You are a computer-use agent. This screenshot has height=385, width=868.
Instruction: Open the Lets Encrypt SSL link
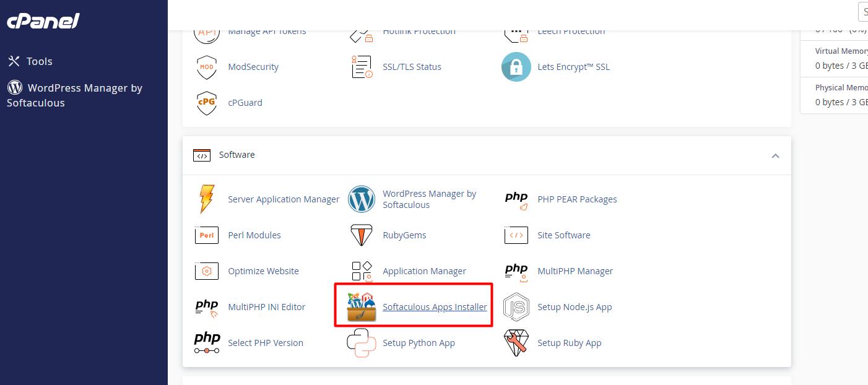[573, 67]
